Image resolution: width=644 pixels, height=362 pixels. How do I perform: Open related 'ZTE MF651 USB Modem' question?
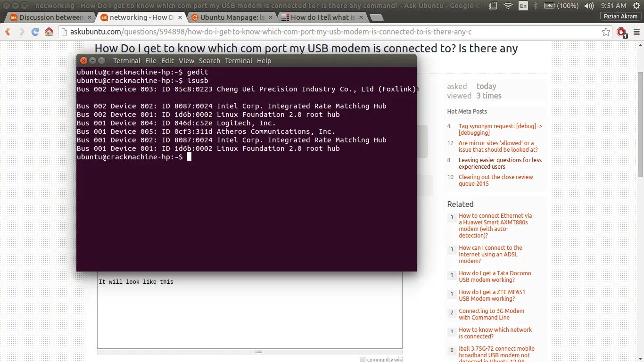(x=492, y=296)
